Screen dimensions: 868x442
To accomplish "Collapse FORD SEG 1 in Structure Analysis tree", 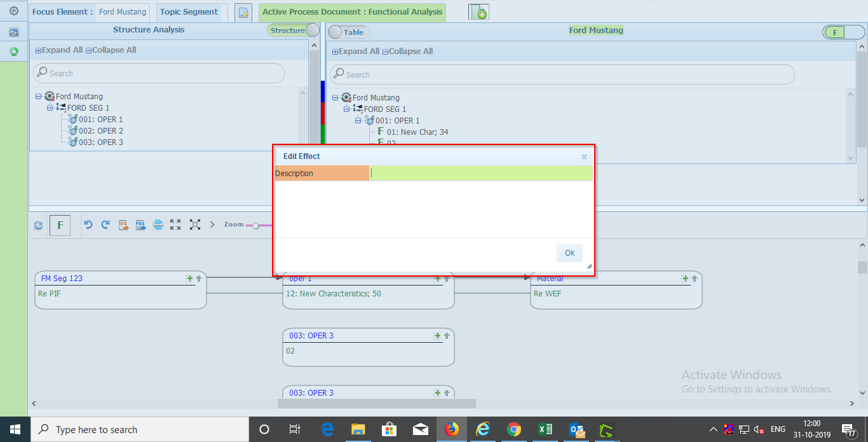I will pyautogui.click(x=50, y=108).
